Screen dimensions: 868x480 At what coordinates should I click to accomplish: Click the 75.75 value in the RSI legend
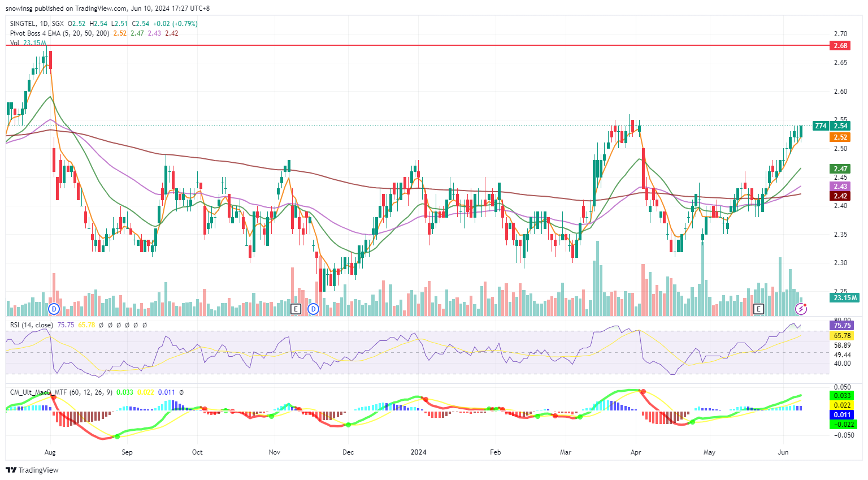pos(66,325)
